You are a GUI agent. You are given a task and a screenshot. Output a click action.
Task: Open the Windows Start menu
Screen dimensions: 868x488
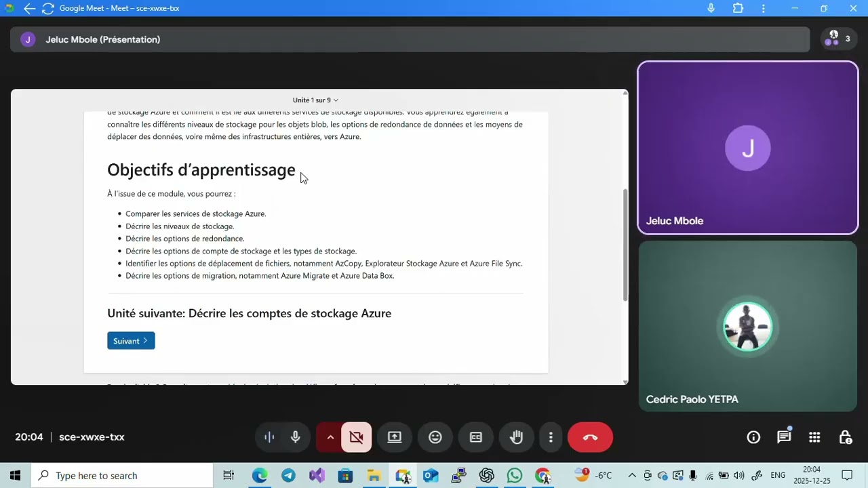click(15, 475)
